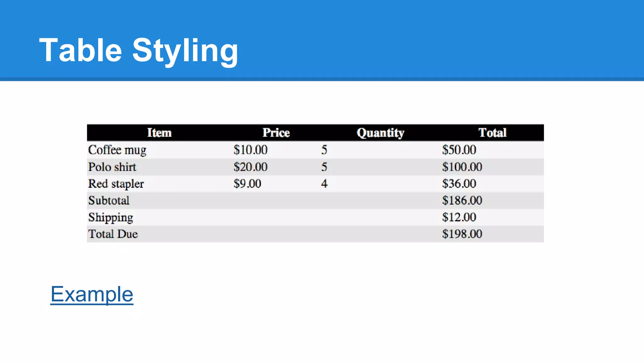644x362 pixels.
Task: Select the Item column header
Action: tap(159, 133)
